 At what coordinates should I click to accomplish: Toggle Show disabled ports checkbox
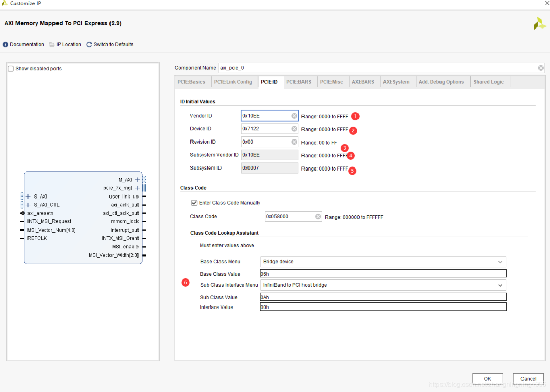tap(11, 69)
